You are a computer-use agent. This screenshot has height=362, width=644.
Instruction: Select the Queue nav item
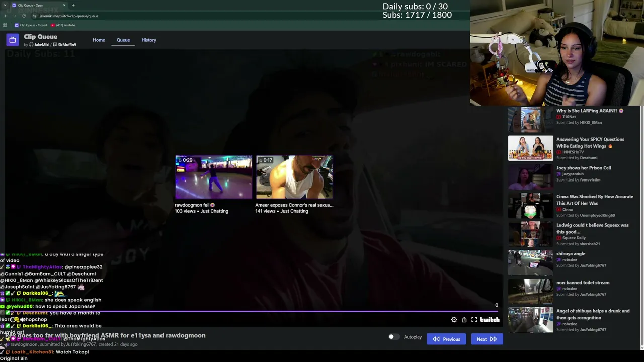coord(123,40)
